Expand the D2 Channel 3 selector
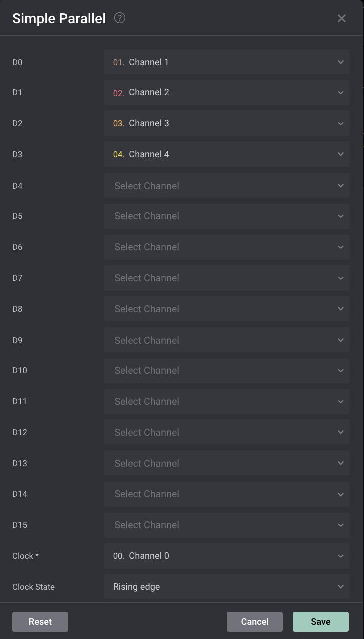364x639 pixels. (227, 124)
